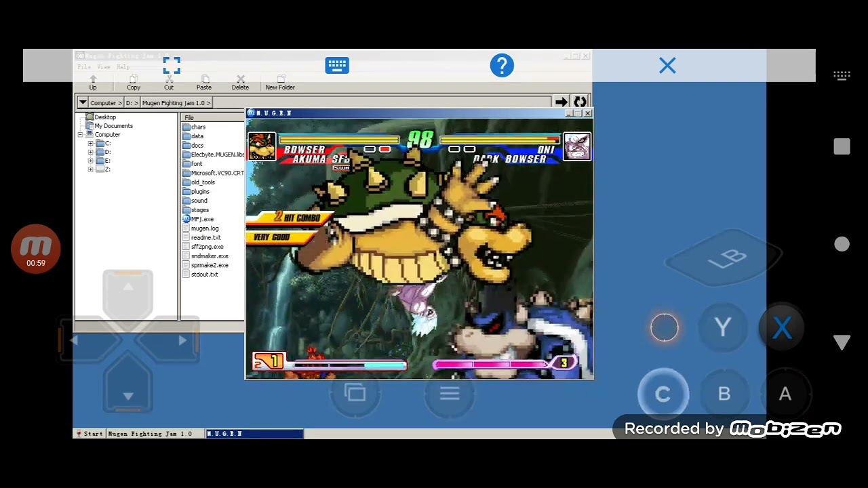868x488 pixels.
Task: Expand the Z: drive node
Action: coord(91,169)
